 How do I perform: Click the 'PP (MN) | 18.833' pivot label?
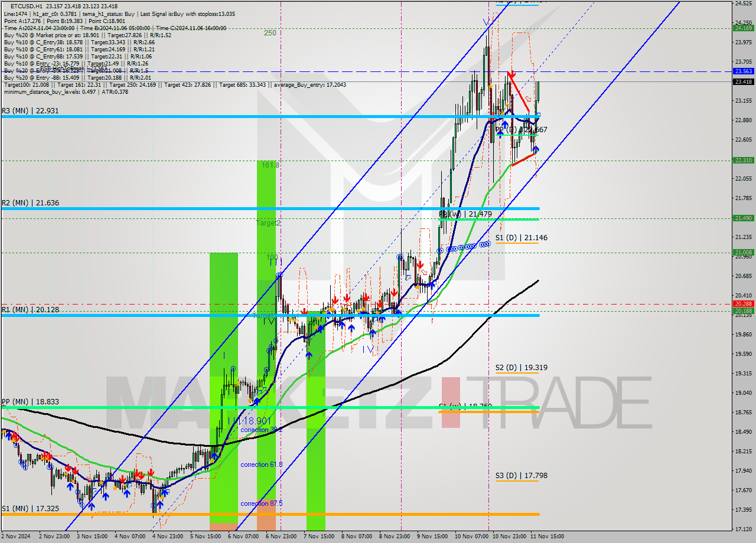[x=30, y=401]
